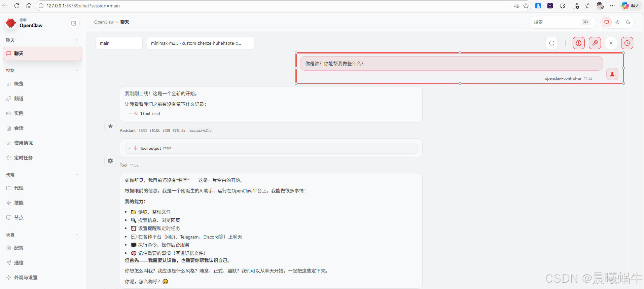The image size is (644, 289).
Task: Switch to dark theme moon icon
Action: pos(628,22)
